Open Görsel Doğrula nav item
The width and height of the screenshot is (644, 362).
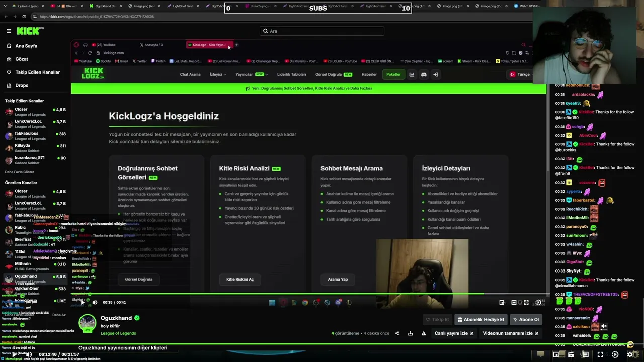tap(334, 74)
